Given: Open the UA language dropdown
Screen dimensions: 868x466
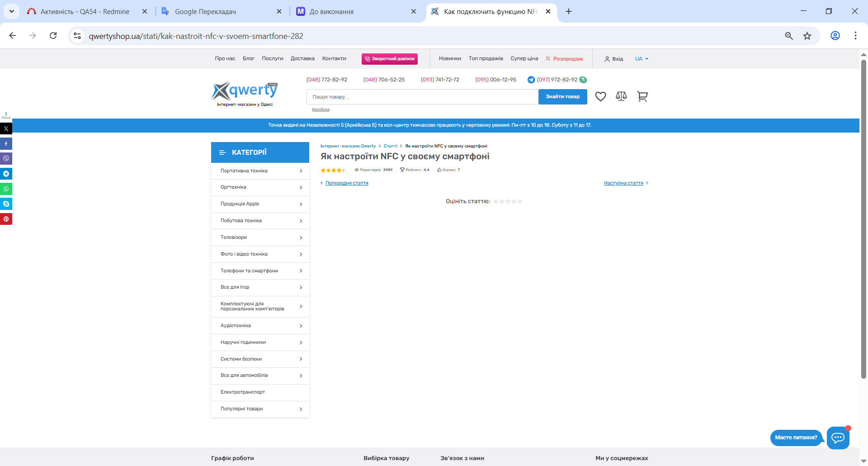Looking at the screenshot, I should (642, 59).
